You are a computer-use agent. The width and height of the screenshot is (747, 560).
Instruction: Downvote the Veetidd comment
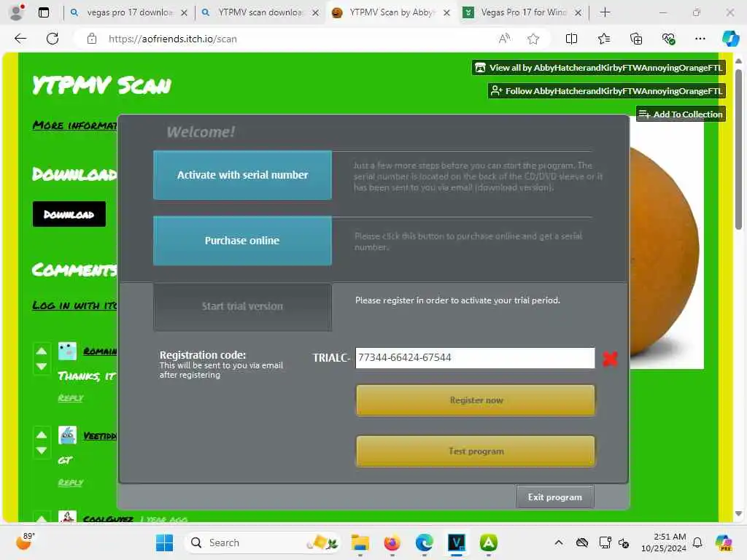tap(42, 451)
